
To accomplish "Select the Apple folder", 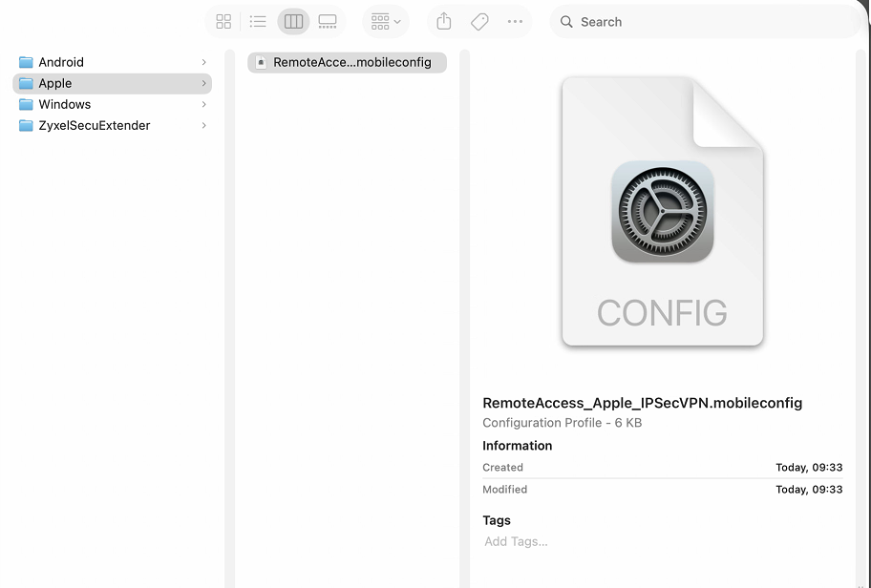I will point(55,83).
